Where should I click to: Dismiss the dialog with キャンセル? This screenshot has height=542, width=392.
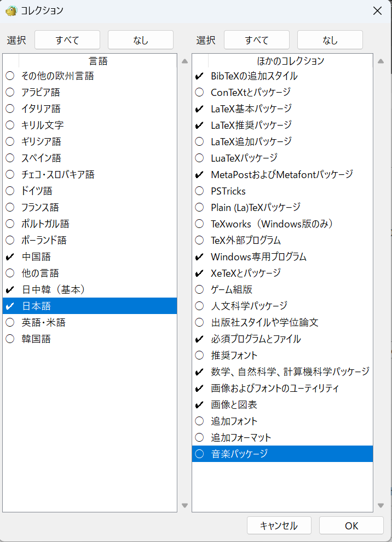[x=279, y=525]
